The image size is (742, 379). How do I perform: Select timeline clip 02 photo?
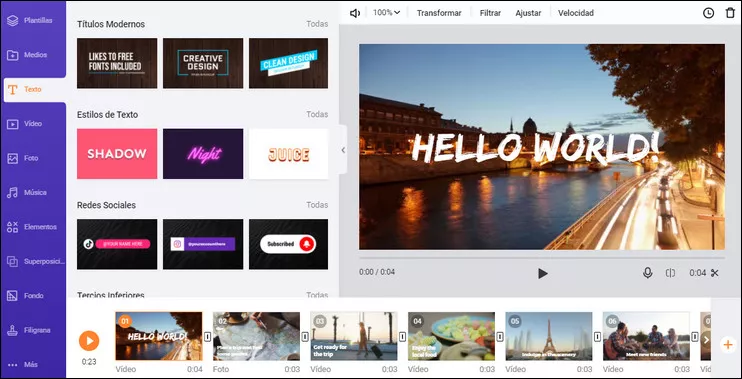point(256,336)
